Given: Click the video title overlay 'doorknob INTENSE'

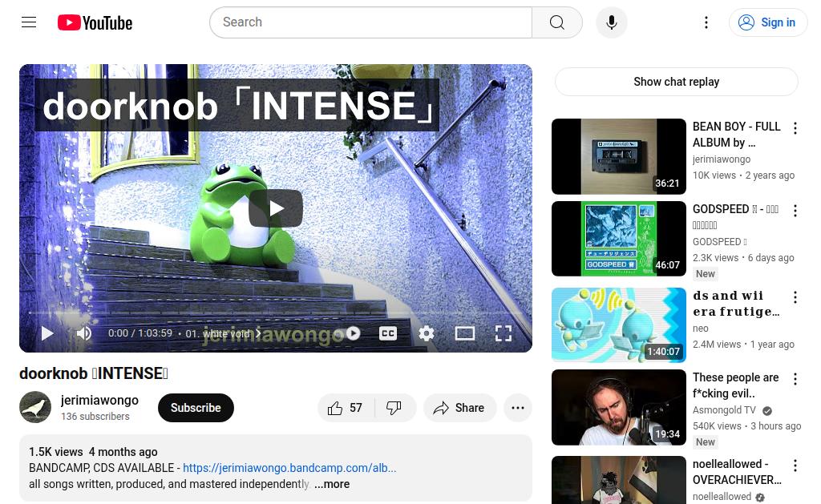Looking at the screenshot, I should point(237,105).
